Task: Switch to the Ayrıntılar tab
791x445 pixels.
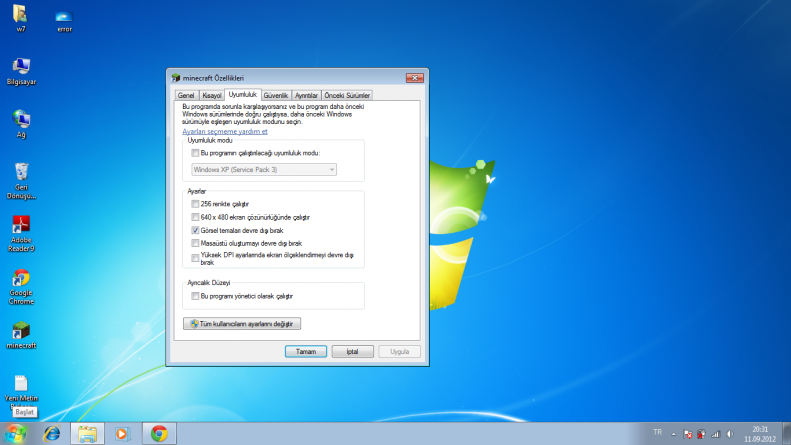Action: [x=306, y=95]
